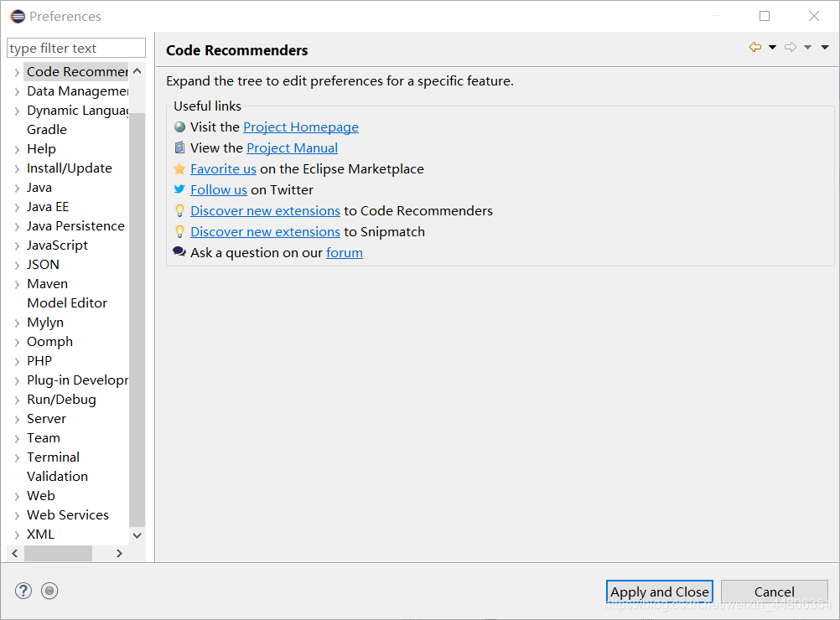Click the Eclipse logo in title bar
Screen dimensions: 840x620
(18, 16)
